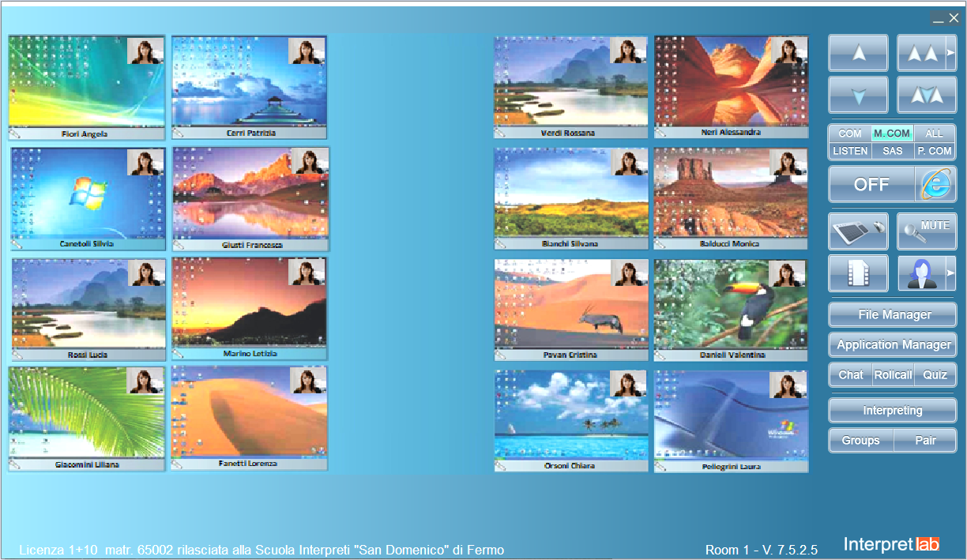Expand the arrow beside the user silhouette
Screen dimensions: 967x560
[951, 273]
